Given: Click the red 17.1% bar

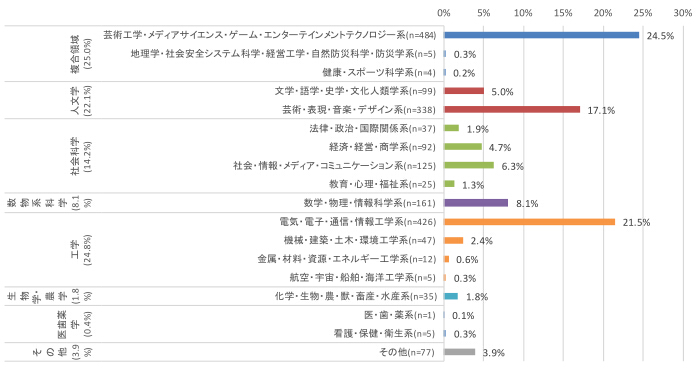Looking at the screenshot, I should click(x=512, y=110).
